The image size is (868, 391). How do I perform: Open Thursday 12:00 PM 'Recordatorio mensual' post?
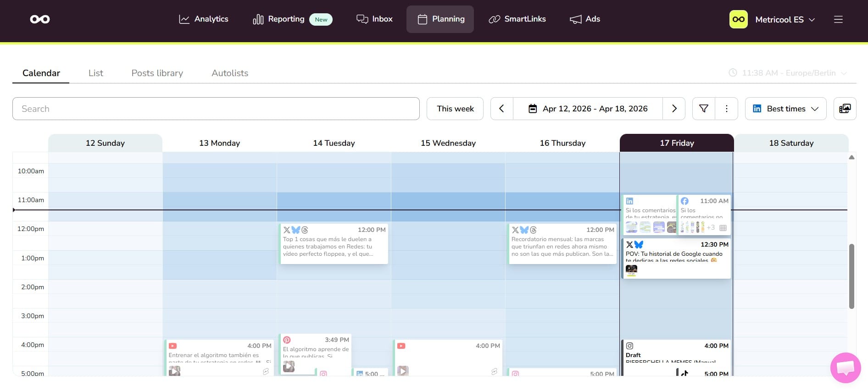pyautogui.click(x=562, y=243)
